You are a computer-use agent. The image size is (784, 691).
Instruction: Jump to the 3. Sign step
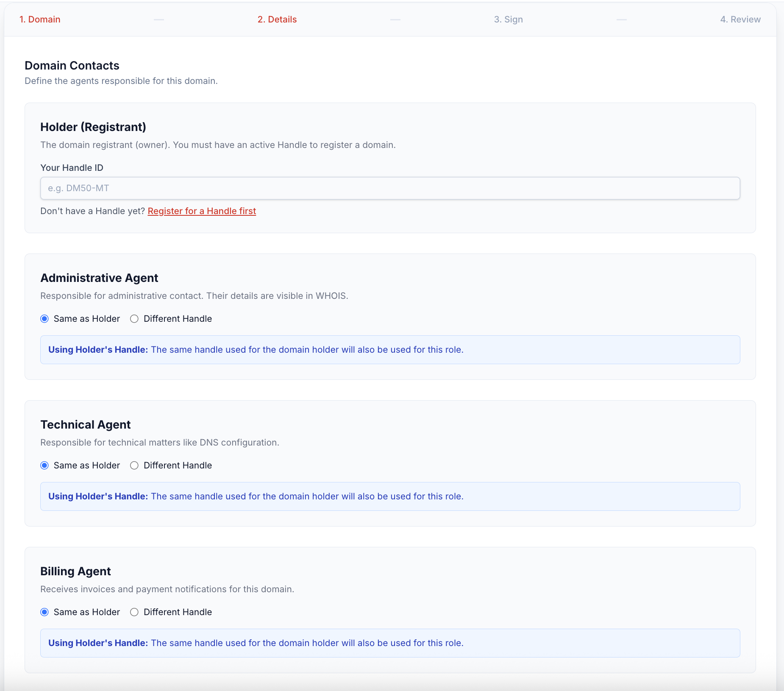point(508,20)
